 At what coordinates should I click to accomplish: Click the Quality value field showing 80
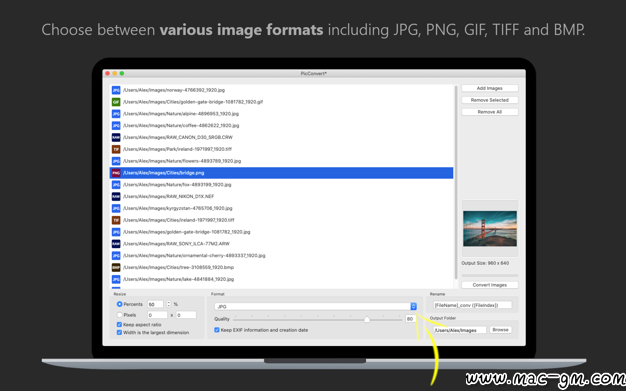tap(410, 319)
